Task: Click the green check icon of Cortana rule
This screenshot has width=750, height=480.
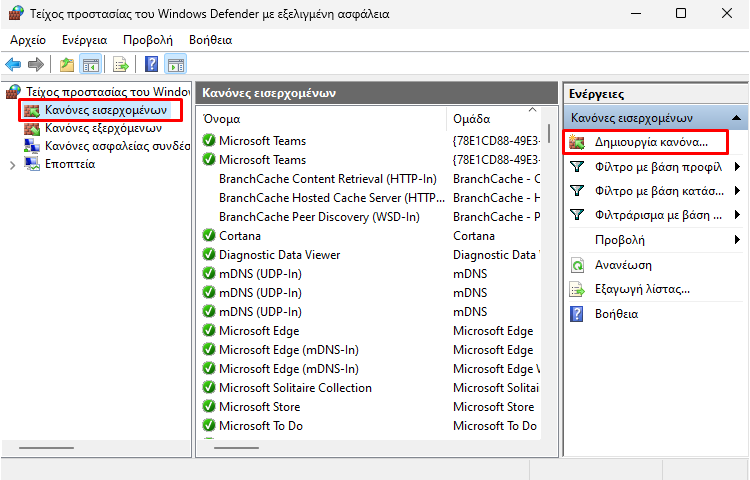Action: (209, 236)
